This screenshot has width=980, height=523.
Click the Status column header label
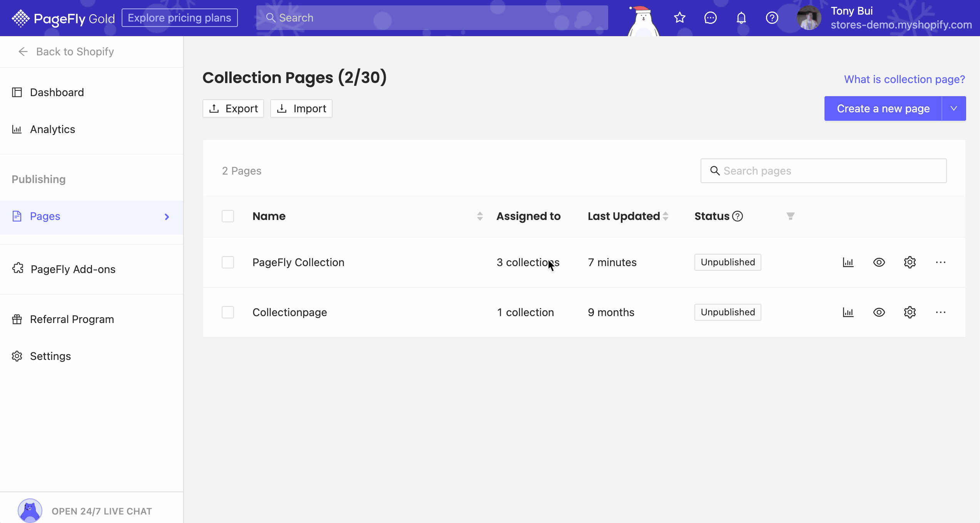point(712,216)
